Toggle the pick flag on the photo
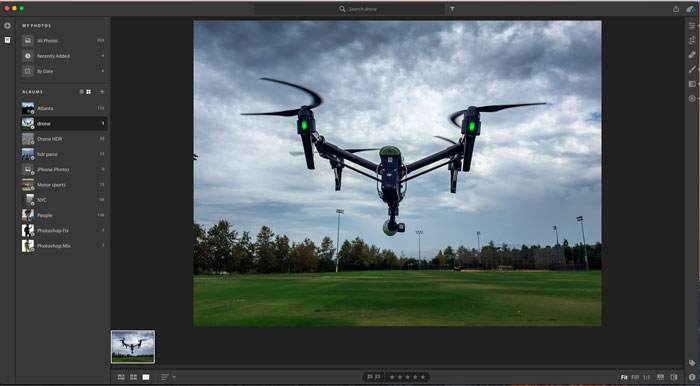 [x=370, y=377]
